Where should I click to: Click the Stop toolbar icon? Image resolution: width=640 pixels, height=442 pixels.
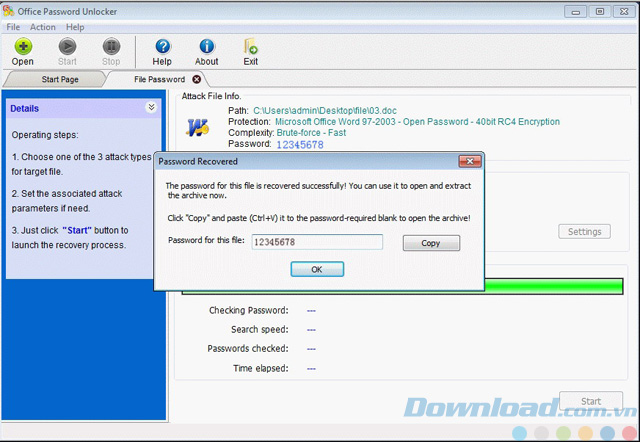pyautogui.click(x=111, y=47)
